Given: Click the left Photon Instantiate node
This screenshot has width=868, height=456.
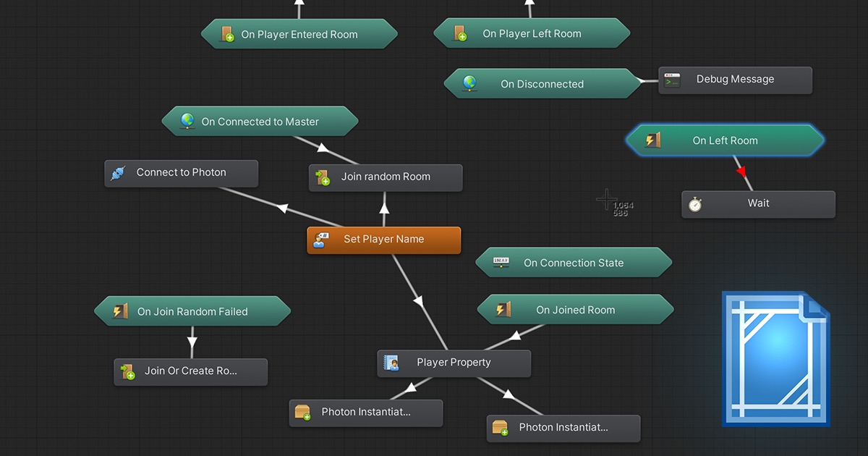Looking at the screenshot, I should (x=366, y=413).
